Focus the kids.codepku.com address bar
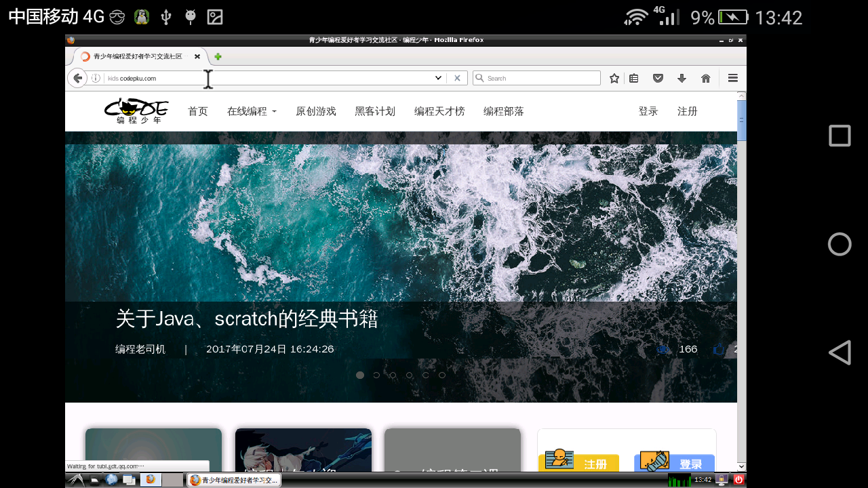This screenshot has width=868, height=488. [x=268, y=78]
